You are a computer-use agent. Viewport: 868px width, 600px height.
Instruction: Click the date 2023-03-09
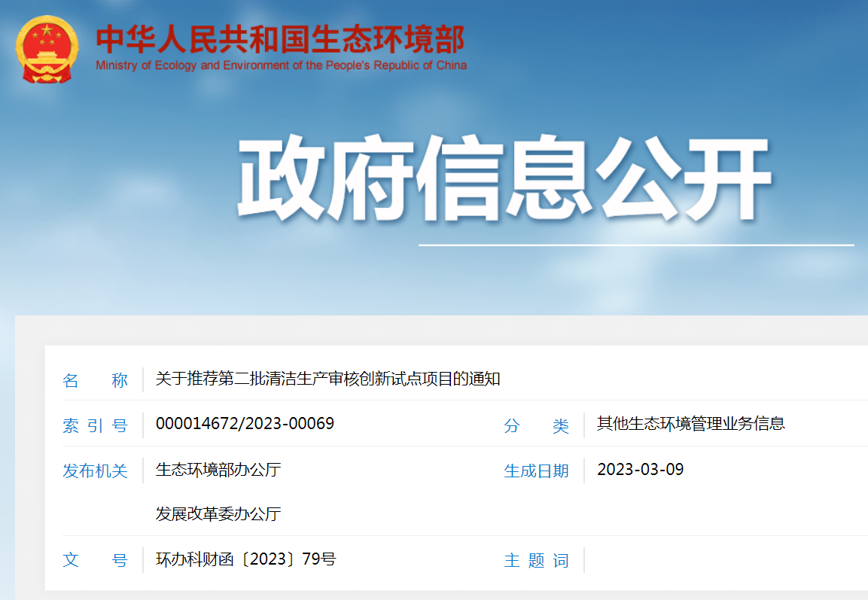tap(640, 470)
